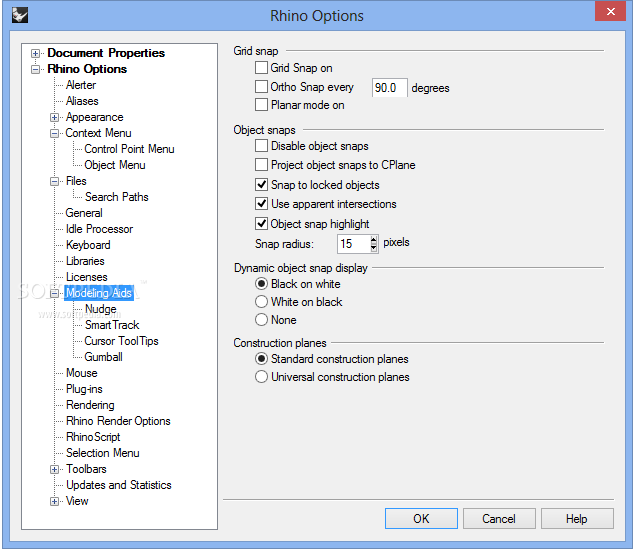This screenshot has height=549, width=633.
Task: Open the SmartTrack settings page
Action: [x=112, y=325]
